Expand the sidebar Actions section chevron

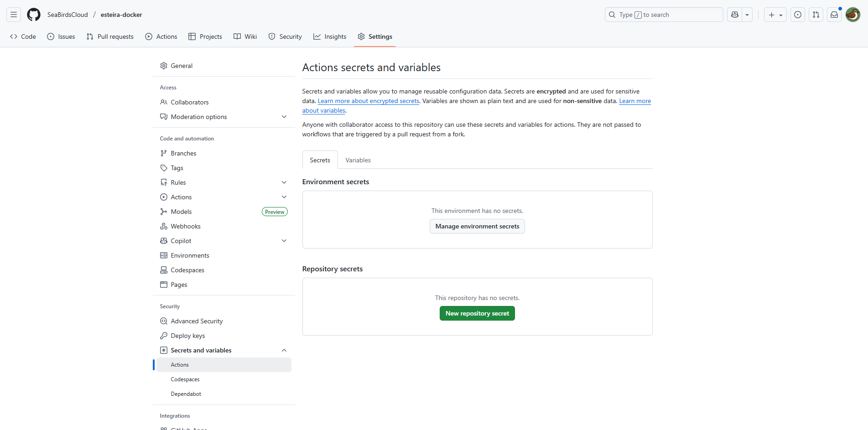coord(284,197)
